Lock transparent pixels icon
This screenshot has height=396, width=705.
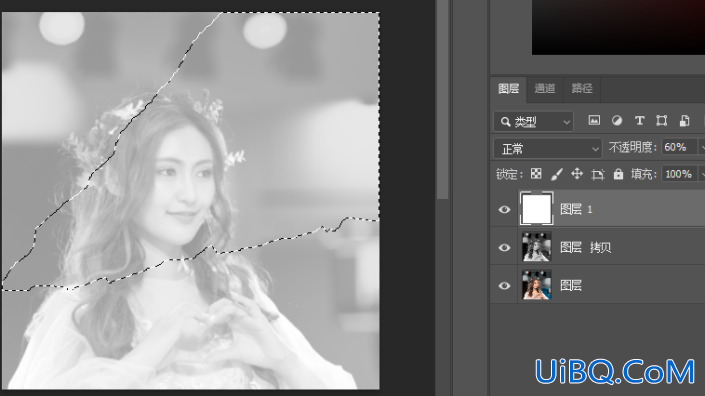coord(536,174)
